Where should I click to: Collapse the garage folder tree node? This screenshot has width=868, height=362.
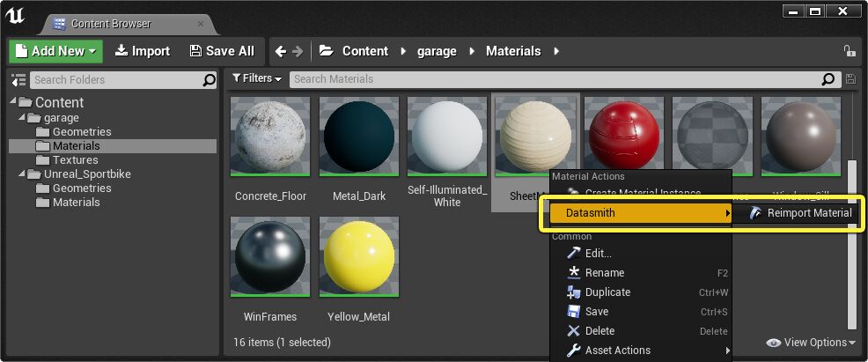[21, 117]
